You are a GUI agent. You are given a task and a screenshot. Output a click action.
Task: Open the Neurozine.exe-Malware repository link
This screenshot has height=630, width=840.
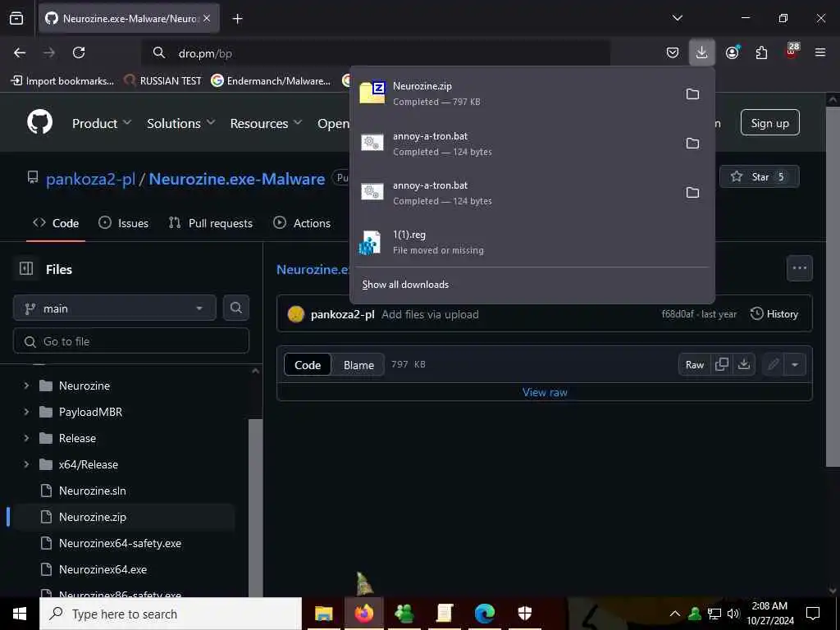(x=237, y=179)
